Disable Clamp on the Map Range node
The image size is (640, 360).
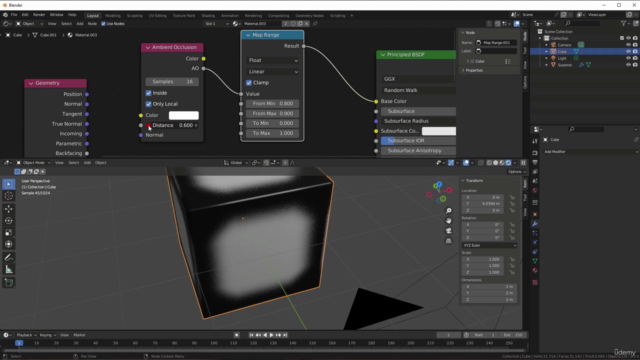(x=249, y=82)
